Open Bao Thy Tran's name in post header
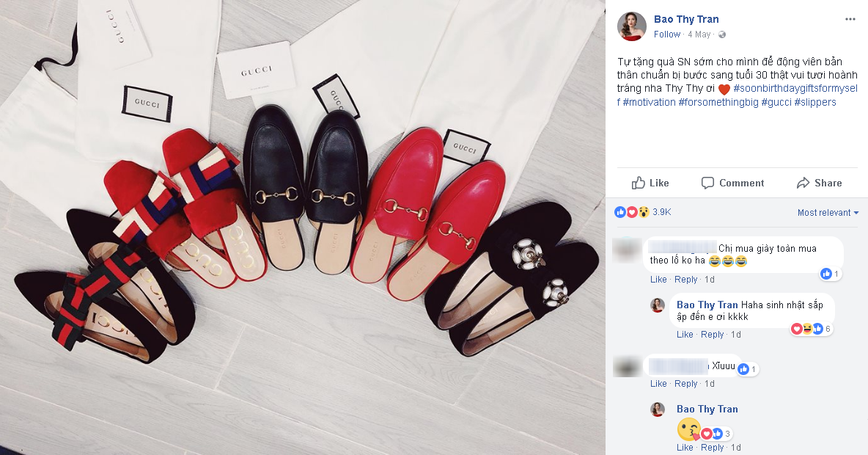 [x=686, y=19]
